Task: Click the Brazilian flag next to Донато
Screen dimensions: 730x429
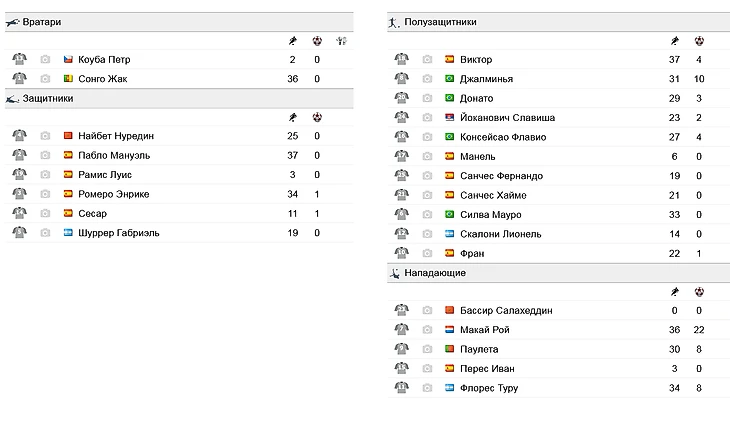Action: 450,98
